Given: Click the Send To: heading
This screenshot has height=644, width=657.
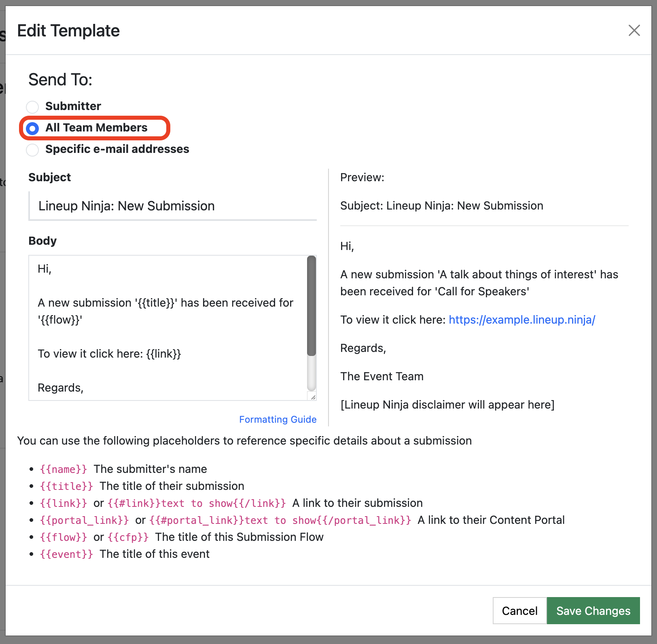Looking at the screenshot, I should pyautogui.click(x=60, y=80).
